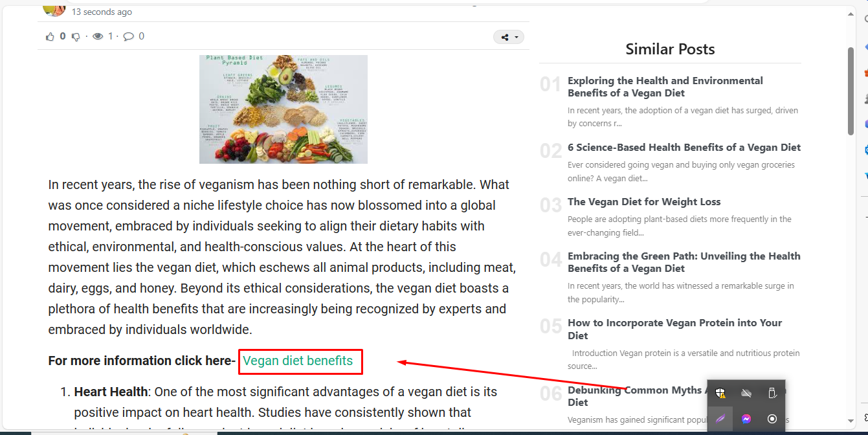Open "Exploring the Health and Environmental Benefits" post

point(665,87)
